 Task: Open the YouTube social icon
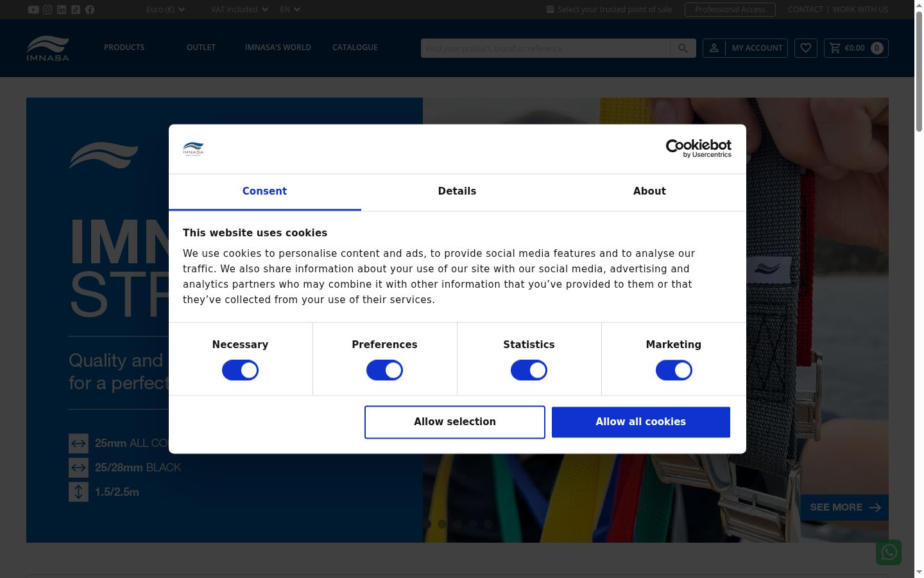pyautogui.click(x=33, y=10)
